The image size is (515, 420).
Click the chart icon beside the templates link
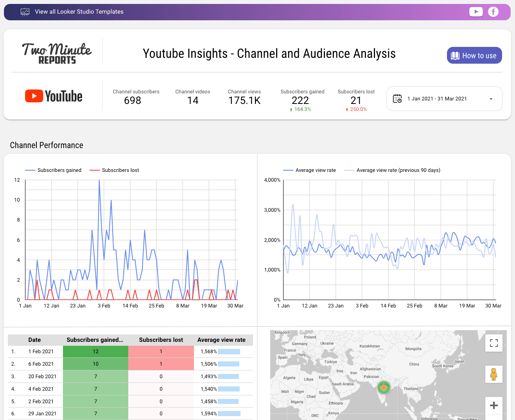point(25,12)
